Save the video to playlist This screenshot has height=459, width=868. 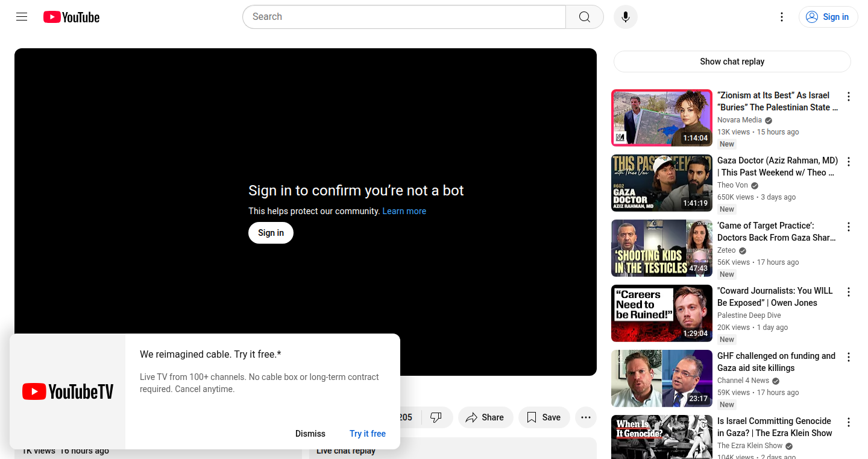544,417
